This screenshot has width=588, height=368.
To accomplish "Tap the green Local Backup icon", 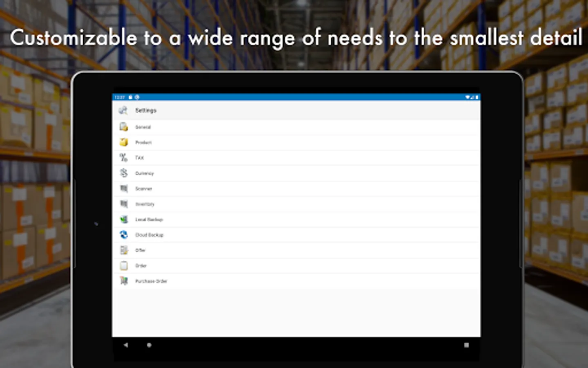I will coord(123,219).
